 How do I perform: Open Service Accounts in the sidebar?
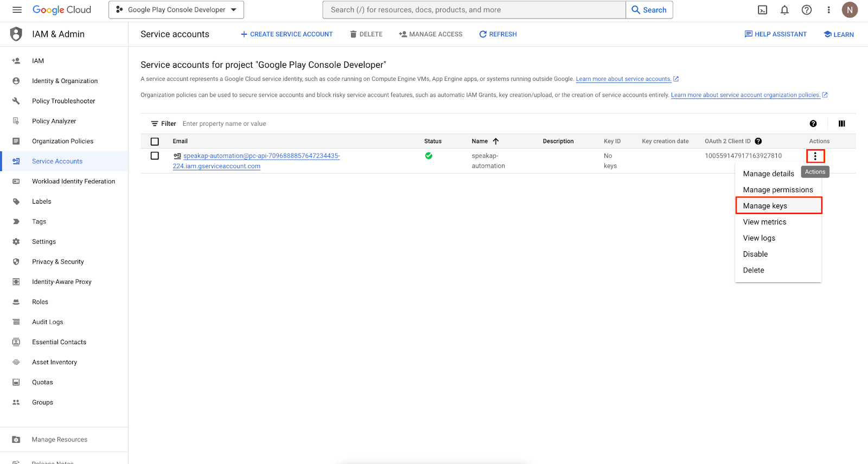(64, 161)
